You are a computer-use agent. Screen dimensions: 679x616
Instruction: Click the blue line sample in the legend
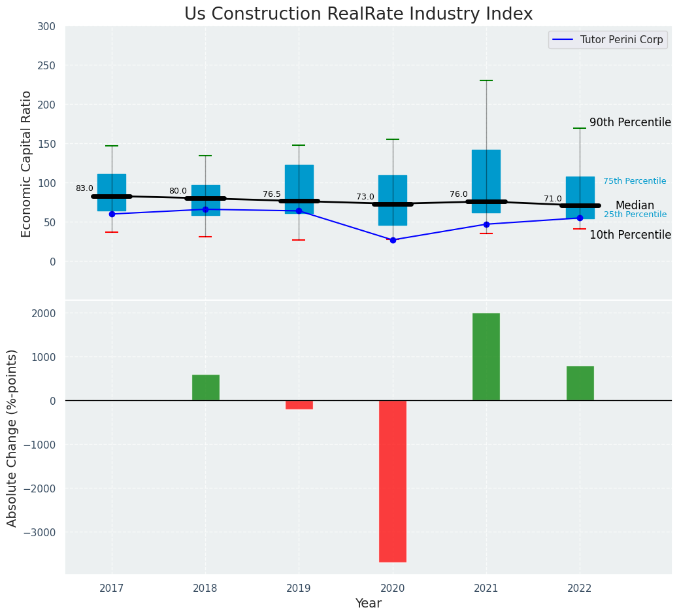click(563, 40)
